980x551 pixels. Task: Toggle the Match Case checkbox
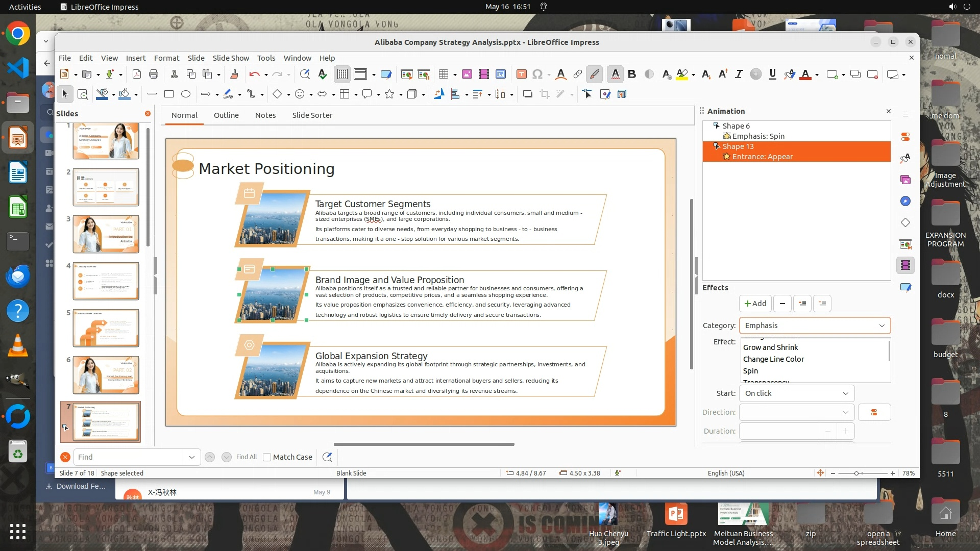(267, 457)
